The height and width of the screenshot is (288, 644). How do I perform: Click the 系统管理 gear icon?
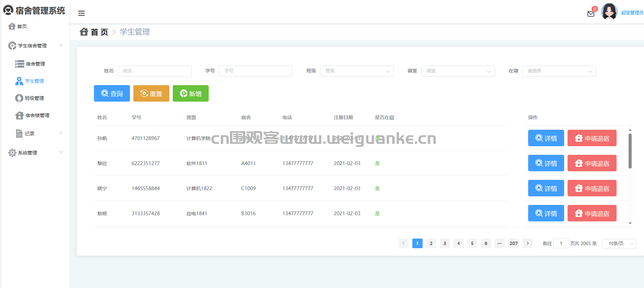coord(12,153)
